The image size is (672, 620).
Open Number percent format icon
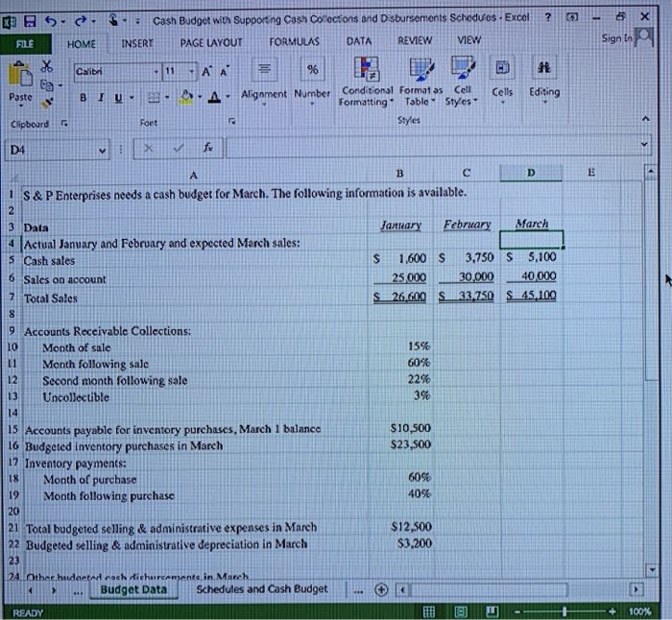[312, 69]
